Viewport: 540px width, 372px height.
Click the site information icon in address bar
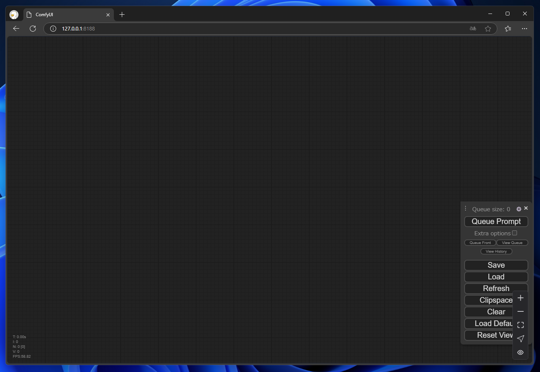pyautogui.click(x=53, y=29)
